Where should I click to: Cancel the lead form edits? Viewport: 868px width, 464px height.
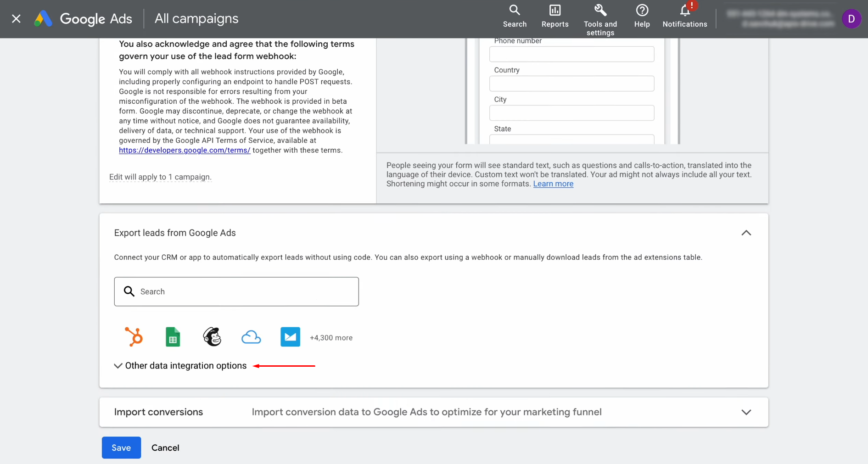coord(165,447)
